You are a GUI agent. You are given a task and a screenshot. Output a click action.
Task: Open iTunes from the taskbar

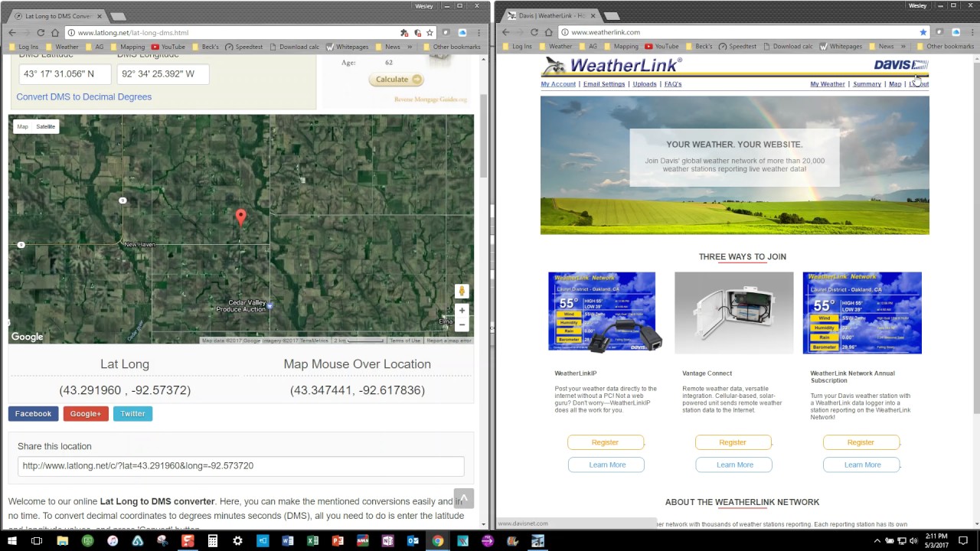(113, 541)
